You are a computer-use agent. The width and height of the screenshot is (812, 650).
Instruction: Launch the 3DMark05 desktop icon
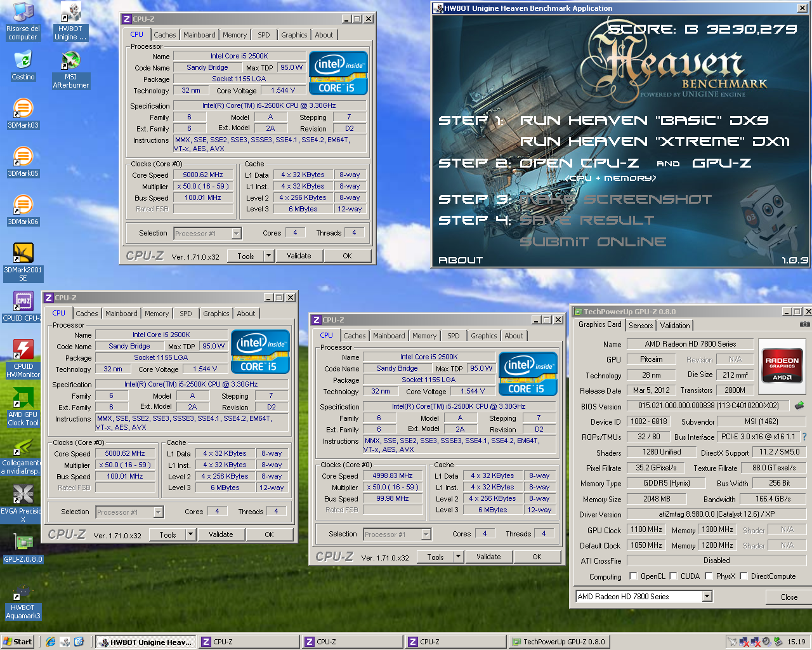tap(23, 162)
